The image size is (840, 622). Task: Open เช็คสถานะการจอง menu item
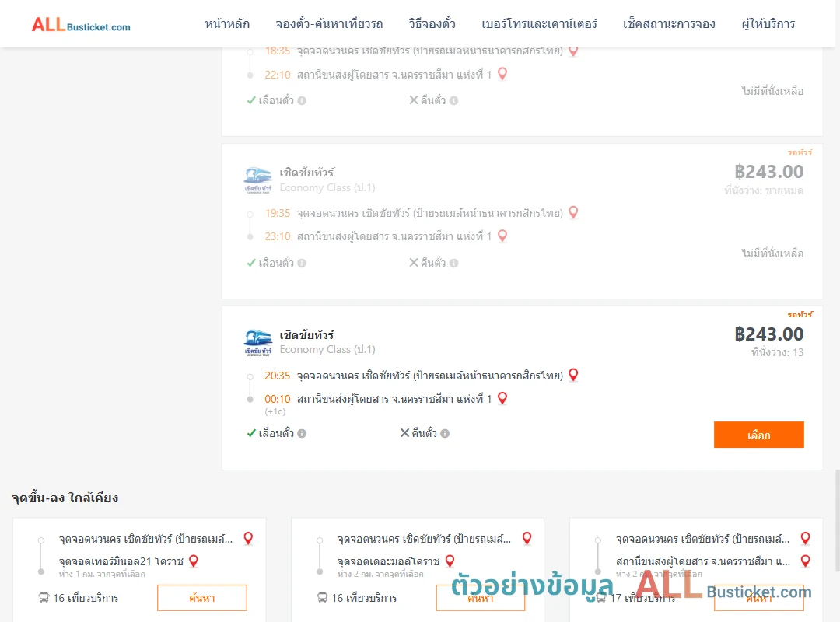click(669, 23)
